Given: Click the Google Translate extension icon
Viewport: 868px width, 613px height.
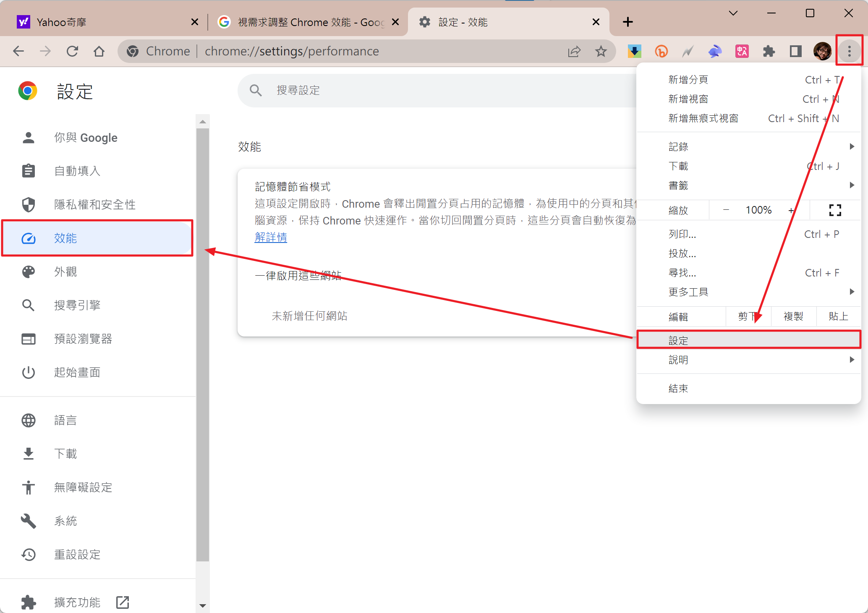Looking at the screenshot, I should click(x=742, y=51).
